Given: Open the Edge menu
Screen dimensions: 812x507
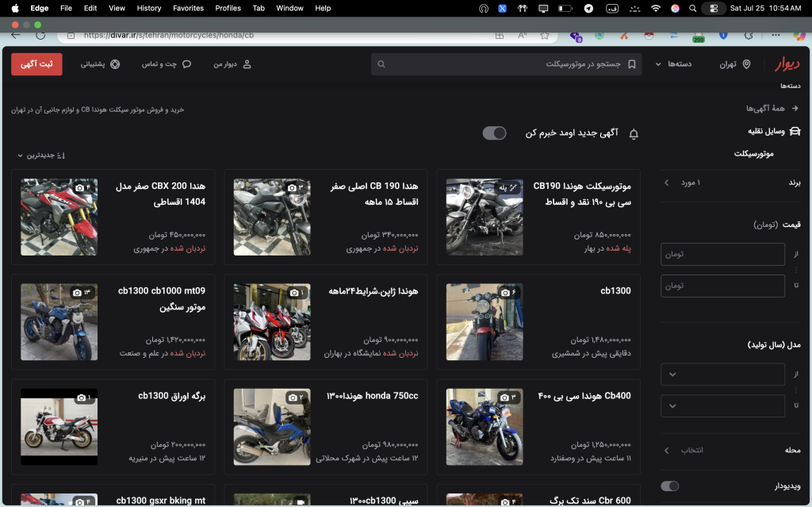Looking at the screenshot, I should 40,8.
